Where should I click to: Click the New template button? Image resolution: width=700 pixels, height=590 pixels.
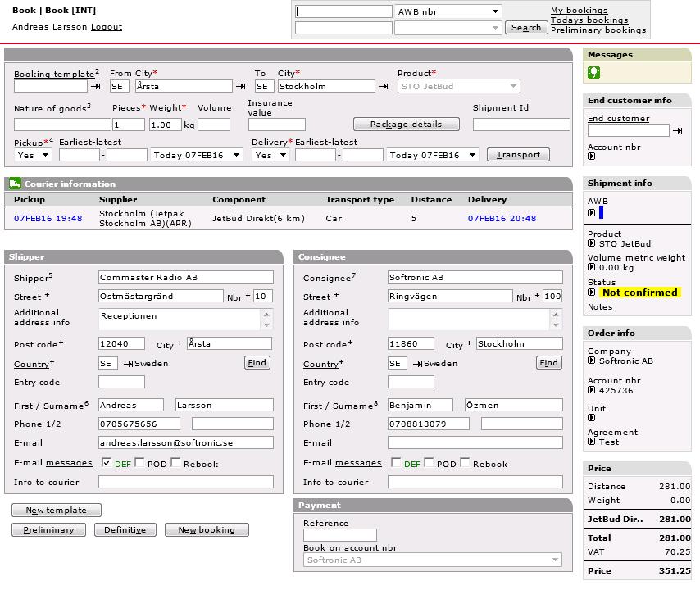pyautogui.click(x=57, y=510)
